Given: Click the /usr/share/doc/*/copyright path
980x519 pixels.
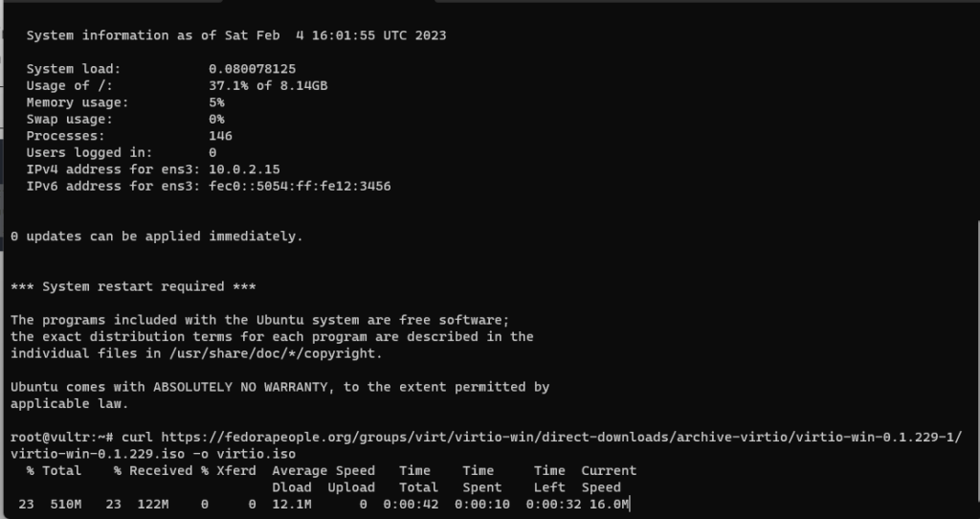Looking at the screenshot, I should (x=276, y=353).
